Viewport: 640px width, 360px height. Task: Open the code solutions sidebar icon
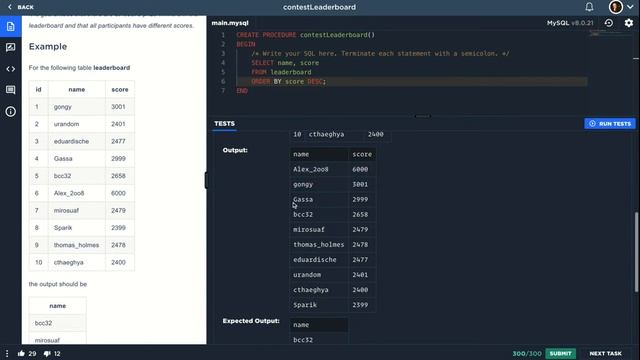coord(11,69)
